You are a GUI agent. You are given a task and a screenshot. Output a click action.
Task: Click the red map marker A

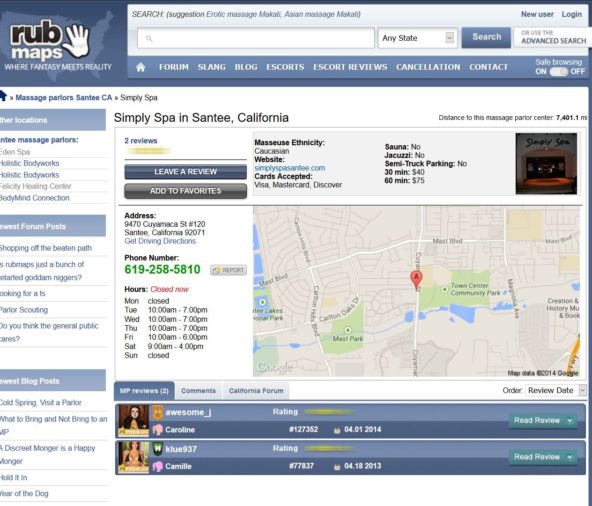416,280
